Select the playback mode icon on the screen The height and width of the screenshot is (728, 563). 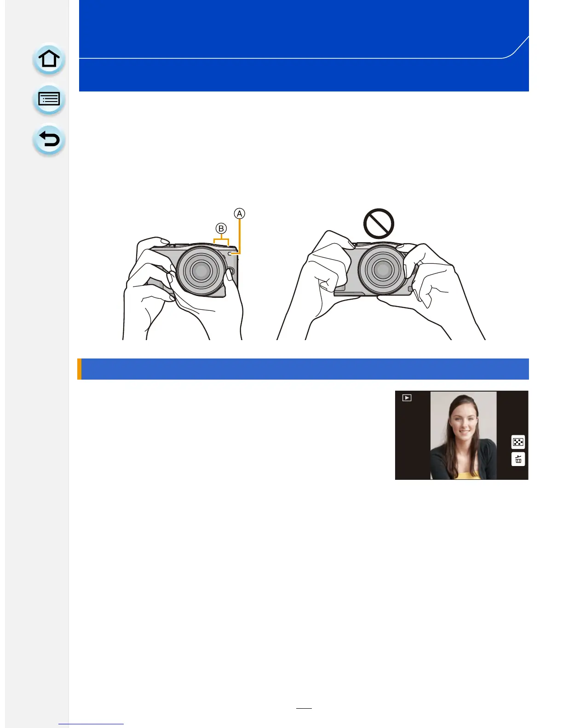point(407,398)
